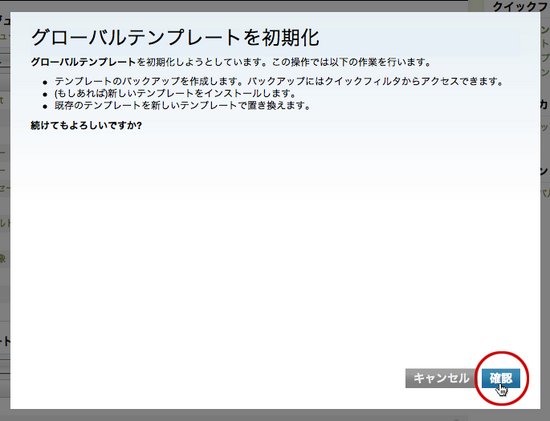This screenshot has height=421, width=550.
Task: Click the dimmed カ section heading in the right sidebar
Action: [545, 105]
